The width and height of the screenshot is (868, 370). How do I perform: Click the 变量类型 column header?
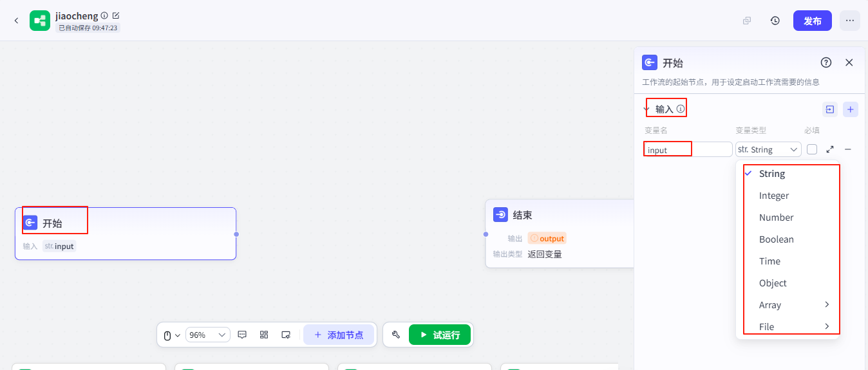click(x=751, y=130)
